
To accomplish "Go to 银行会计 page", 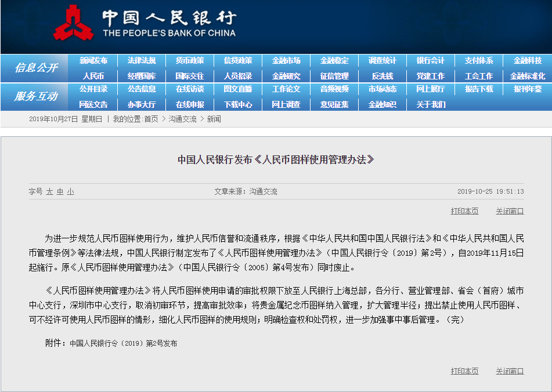I will [431, 60].
